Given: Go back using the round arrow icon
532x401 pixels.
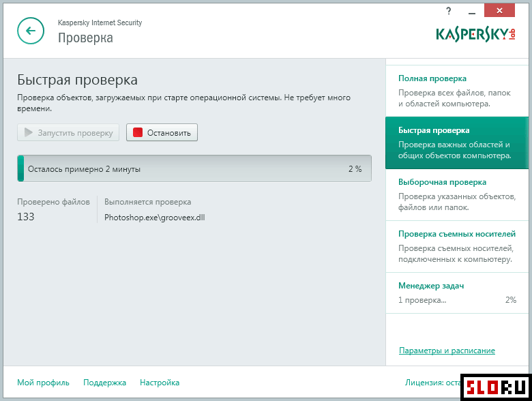Looking at the screenshot, I should tap(31, 31).
